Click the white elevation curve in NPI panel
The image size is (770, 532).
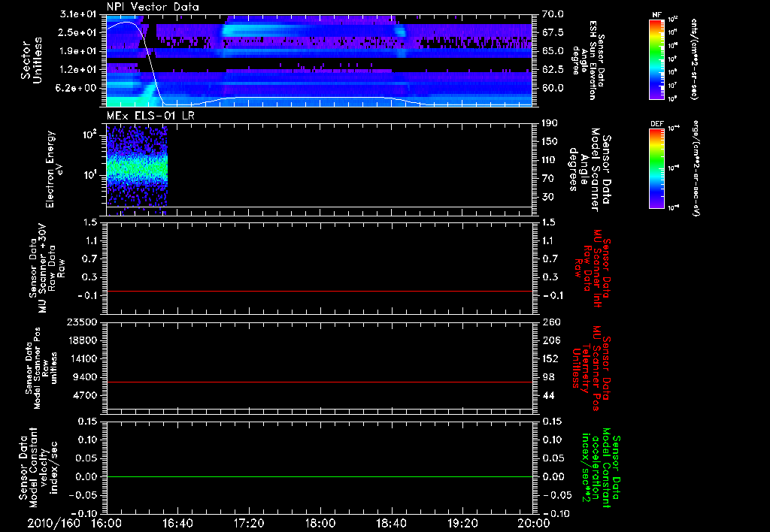(x=319, y=98)
